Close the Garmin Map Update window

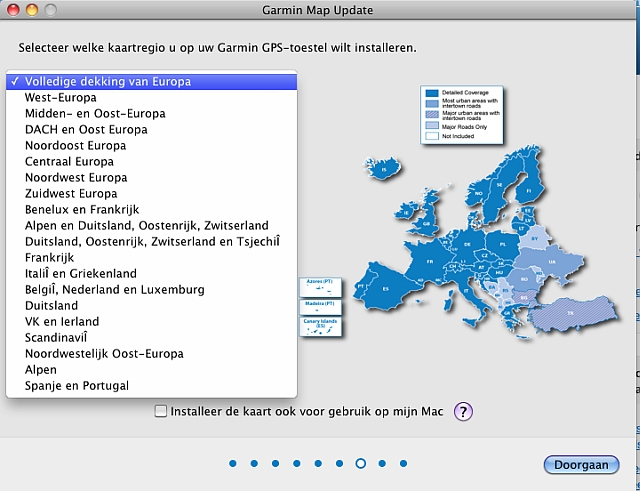pos(13,10)
